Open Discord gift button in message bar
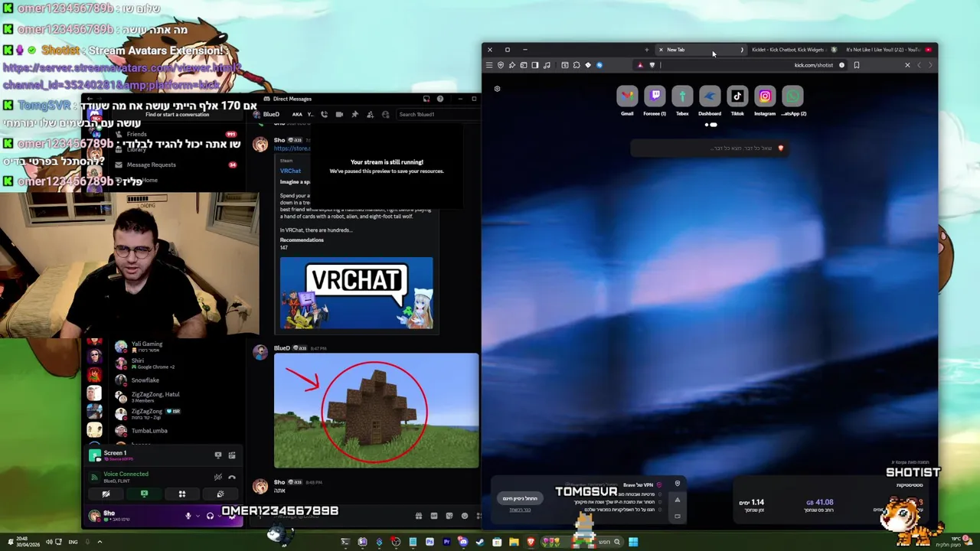The width and height of the screenshot is (980, 551). (419, 516)
